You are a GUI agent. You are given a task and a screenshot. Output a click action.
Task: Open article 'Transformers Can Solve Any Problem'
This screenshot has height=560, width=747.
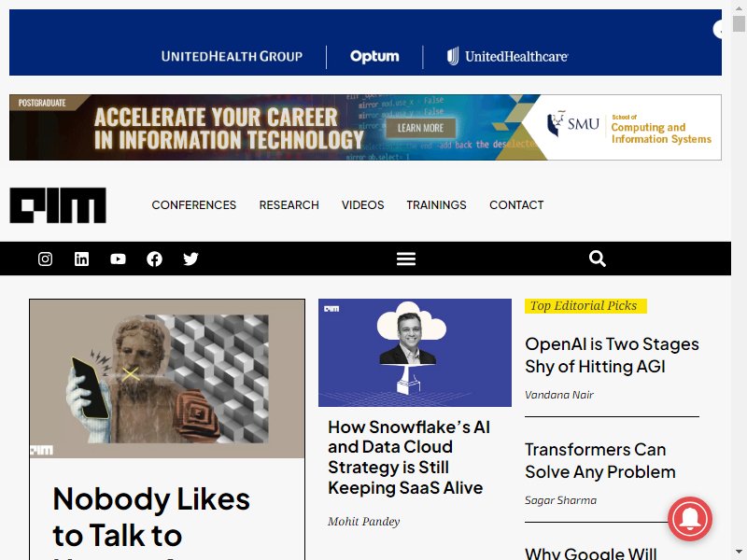[x=600, y=461]
